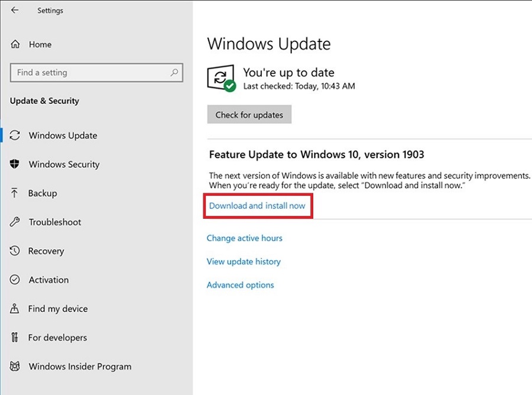Open View update history link
Image resolution: width=532 pixels, height=395 pixels.
[244, 261]
